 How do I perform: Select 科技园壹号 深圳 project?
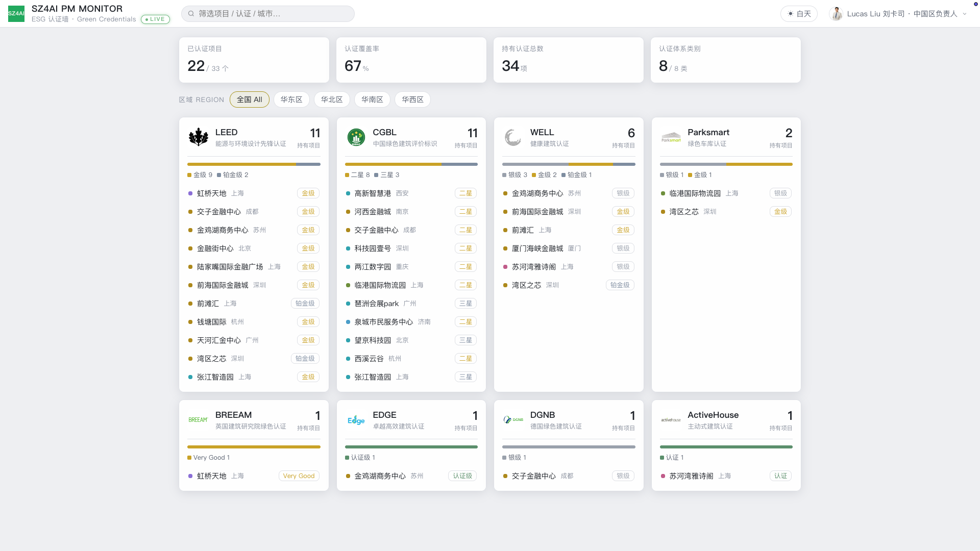(411, 248)
